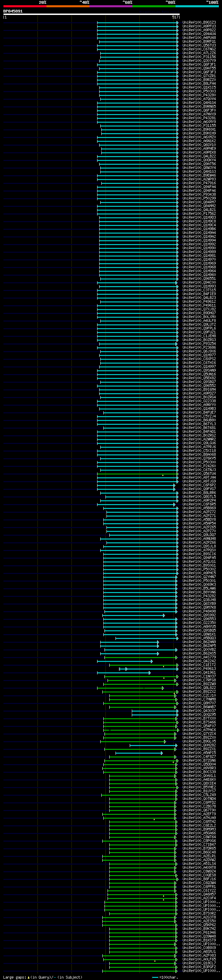Select hit label UniRef100_P61946
The image size is (222, 980).
199,932
